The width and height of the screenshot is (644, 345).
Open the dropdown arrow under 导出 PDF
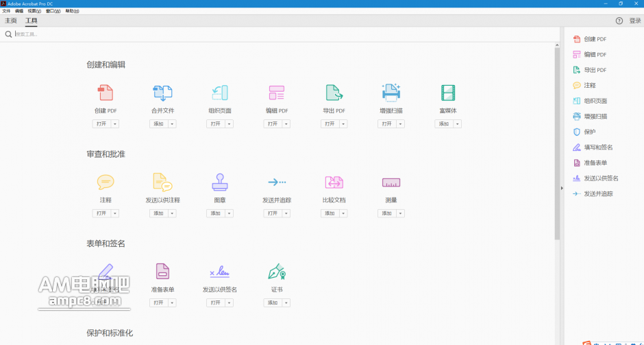point(343,123)
